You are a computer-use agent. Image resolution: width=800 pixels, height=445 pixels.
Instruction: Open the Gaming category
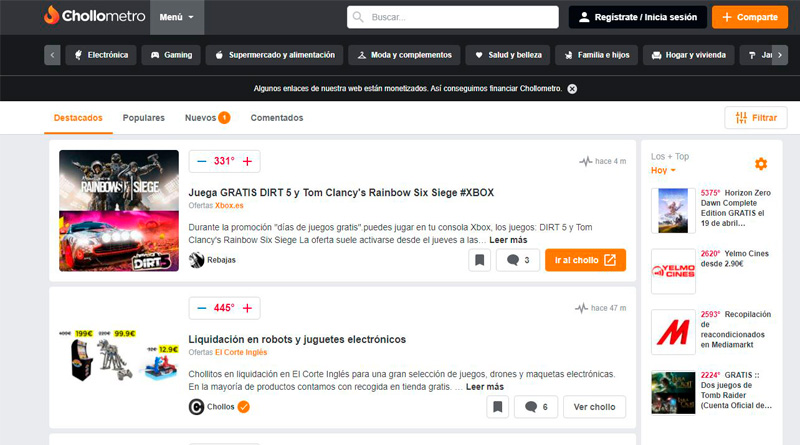coord(171,55)
